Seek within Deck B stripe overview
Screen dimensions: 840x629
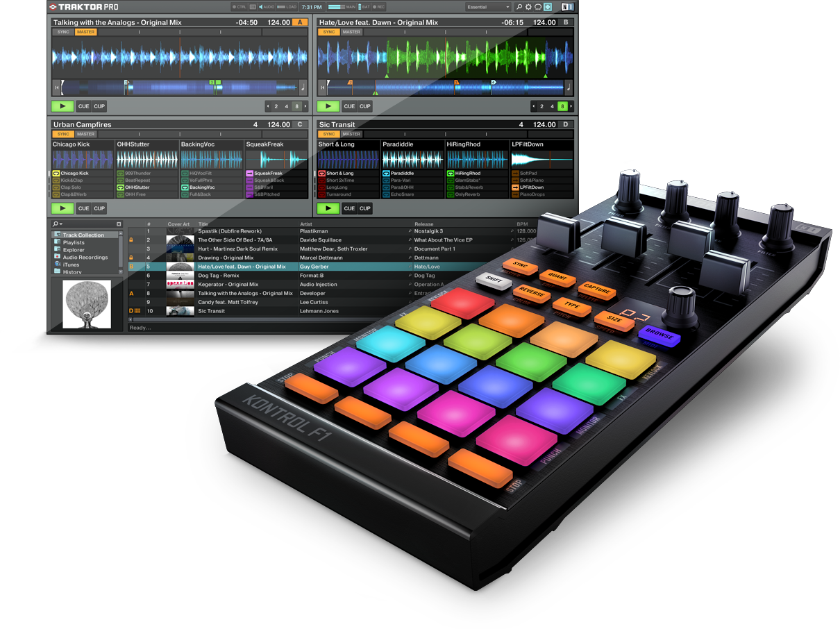445,87
